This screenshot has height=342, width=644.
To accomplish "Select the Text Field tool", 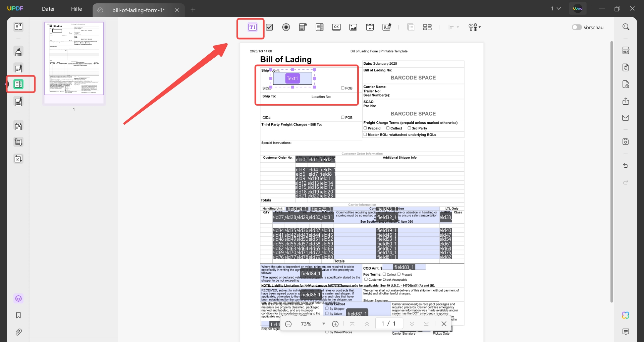I will pos(252,27).
